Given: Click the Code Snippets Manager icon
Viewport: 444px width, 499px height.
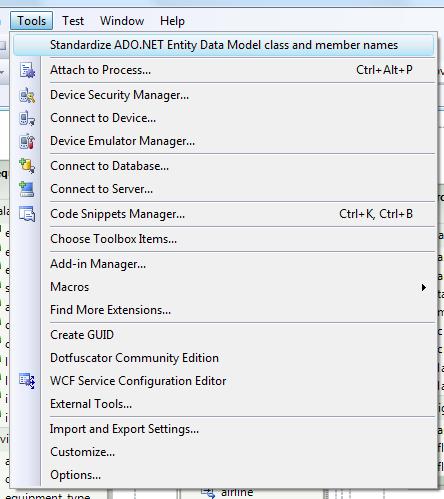Looking at the screenshot, I should tap(27, 214).
